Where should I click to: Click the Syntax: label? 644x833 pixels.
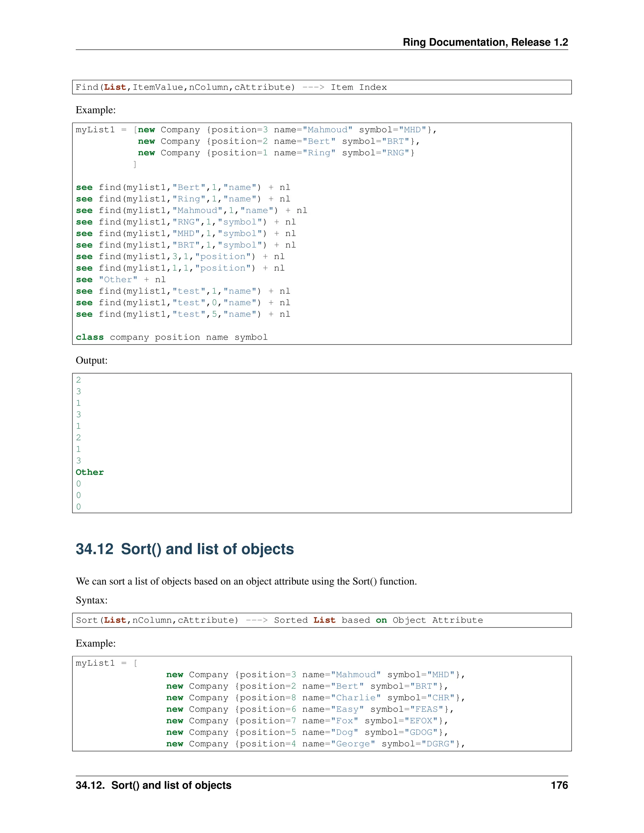click(x=92, y=600)
